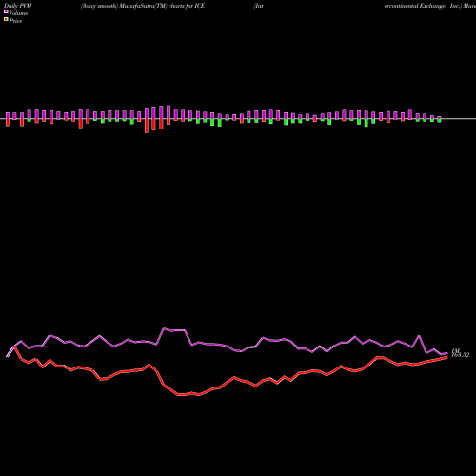Viewport: 476px width, 476px height.
Task: Click the last green bar of the histogram
Action: point(439,121)
